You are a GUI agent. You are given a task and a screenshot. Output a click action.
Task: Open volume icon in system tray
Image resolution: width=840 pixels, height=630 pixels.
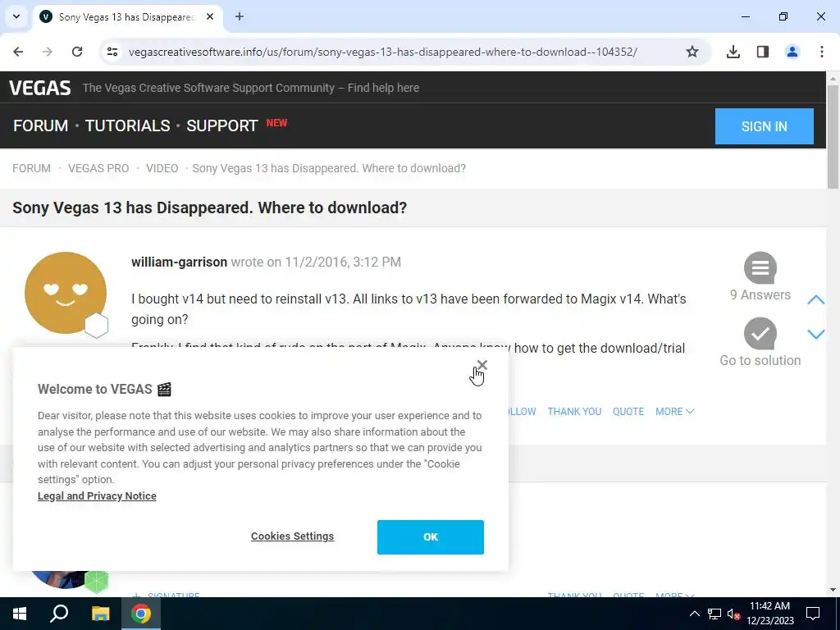tap(733, 614)
